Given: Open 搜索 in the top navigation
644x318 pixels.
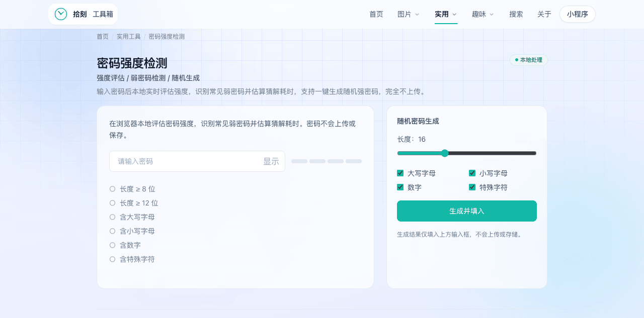Looking at the screenshot, I should (516, 14).
